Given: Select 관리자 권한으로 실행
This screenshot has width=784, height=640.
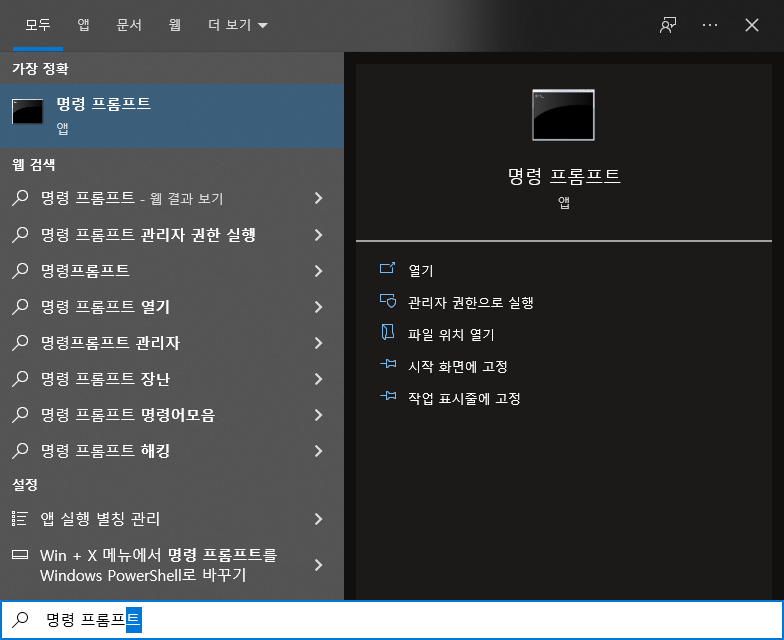Looking at the screenshot, I should (470, 302).
